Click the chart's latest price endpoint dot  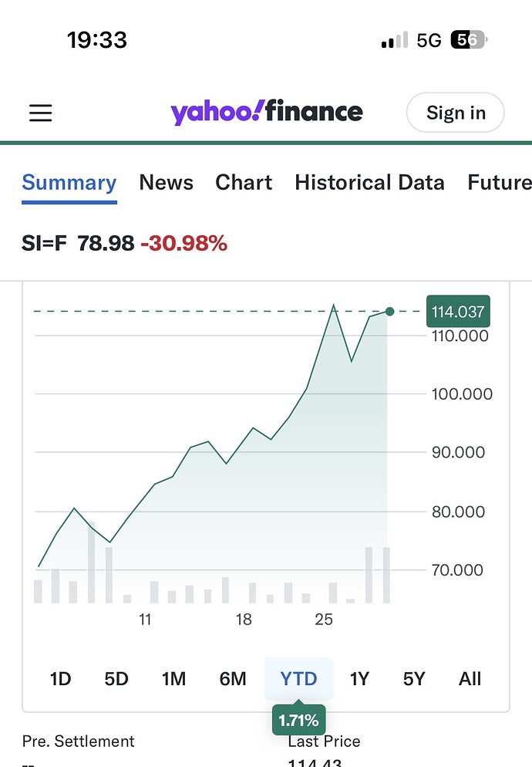(389, 312)
